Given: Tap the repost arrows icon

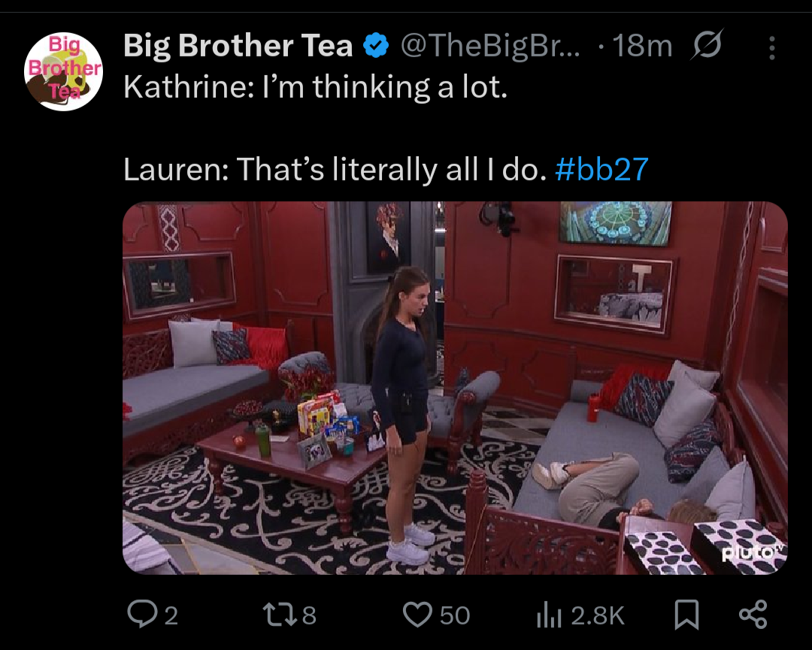Looking at the screenshot, I should point(280,615).
